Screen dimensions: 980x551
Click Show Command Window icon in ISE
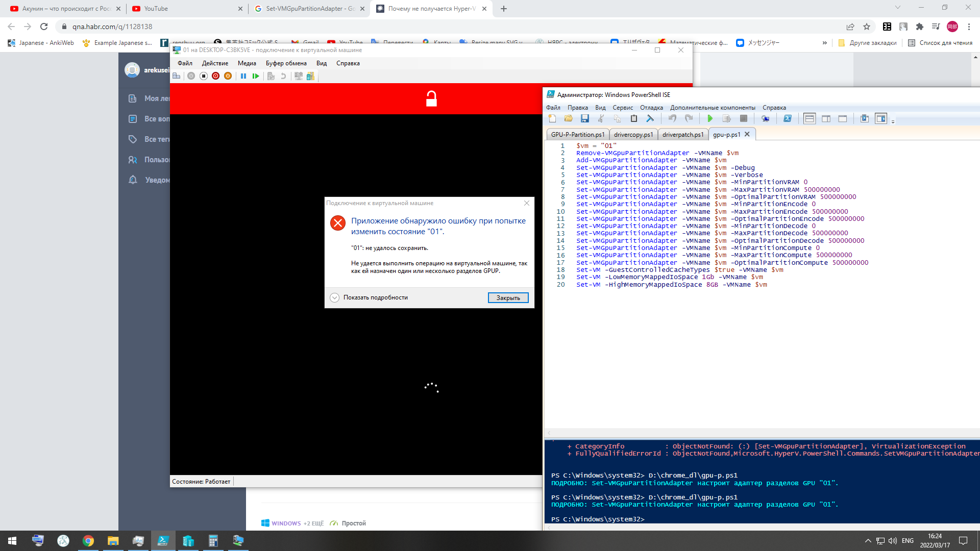coord(865,118)
